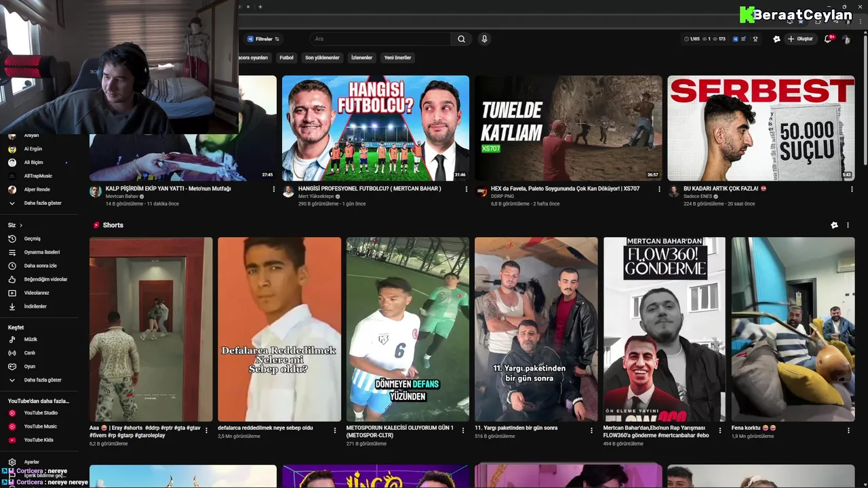Click the puzzle icon in the Shorts header

point(834,225)
